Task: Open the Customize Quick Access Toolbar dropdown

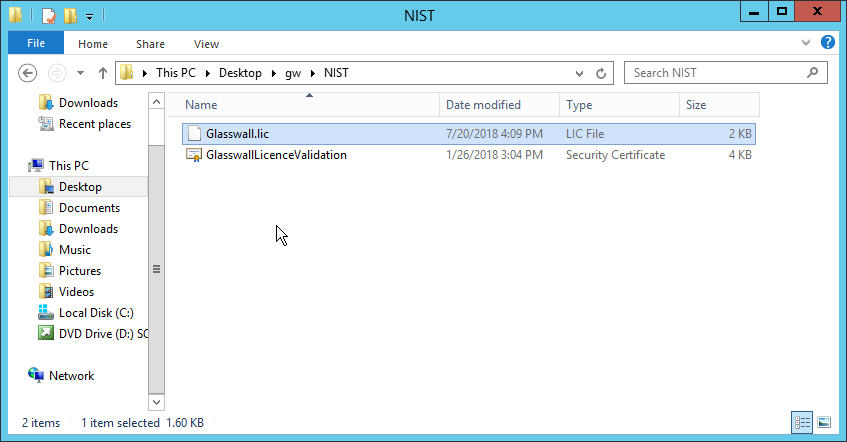Action: click(x=89, y=16)
